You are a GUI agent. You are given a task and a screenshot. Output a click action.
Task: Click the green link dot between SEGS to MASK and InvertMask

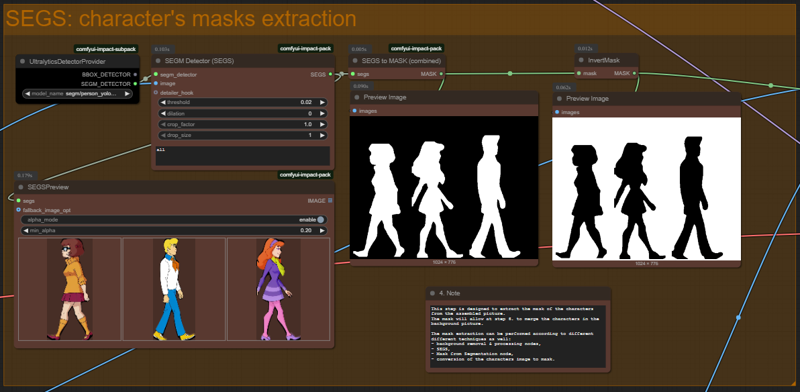tap(510, 74)
